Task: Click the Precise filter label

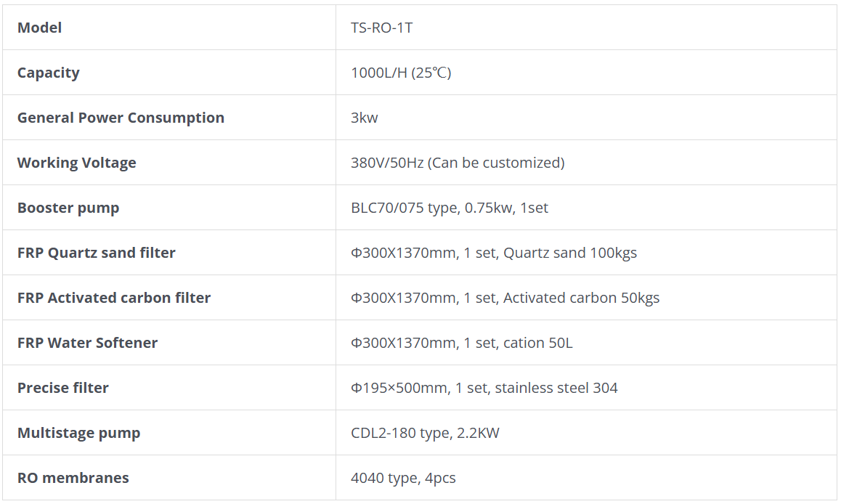Action: (63, 388)
